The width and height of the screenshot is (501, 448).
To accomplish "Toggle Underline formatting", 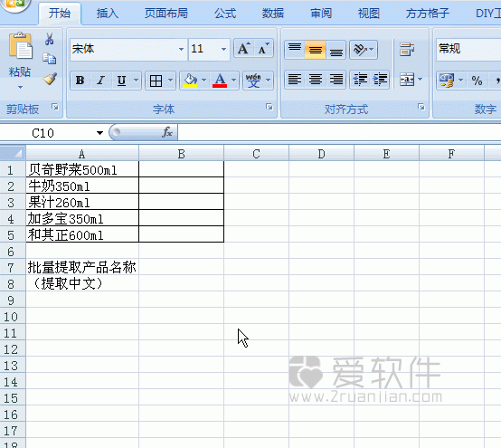I will 121,80.
